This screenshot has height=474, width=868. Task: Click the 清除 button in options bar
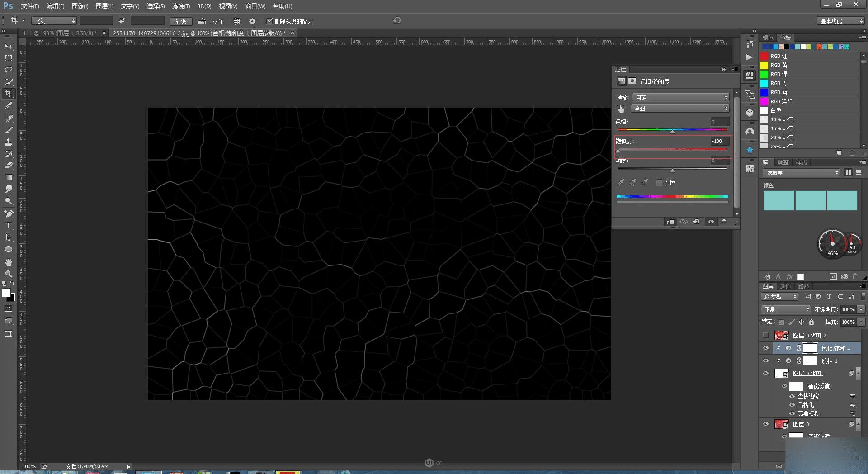(181, 21)
